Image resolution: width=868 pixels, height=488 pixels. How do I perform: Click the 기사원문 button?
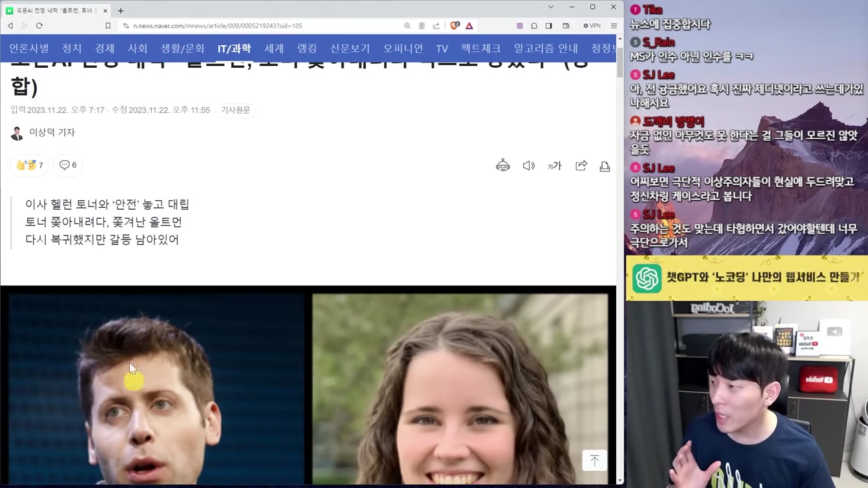coord(236,110)
